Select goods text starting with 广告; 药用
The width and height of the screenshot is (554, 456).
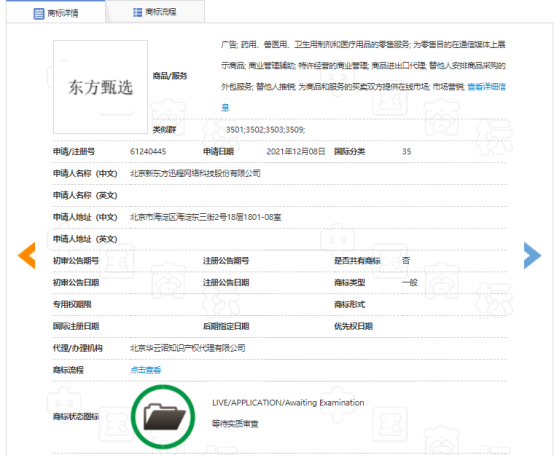pyautogui.click(x=363, y=76)
